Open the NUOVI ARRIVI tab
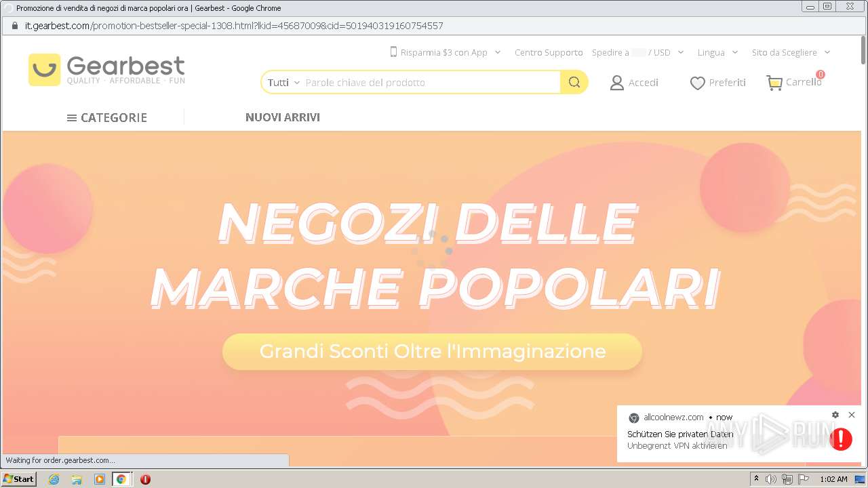Screen dimensions: 868x488 pos(283,117)
